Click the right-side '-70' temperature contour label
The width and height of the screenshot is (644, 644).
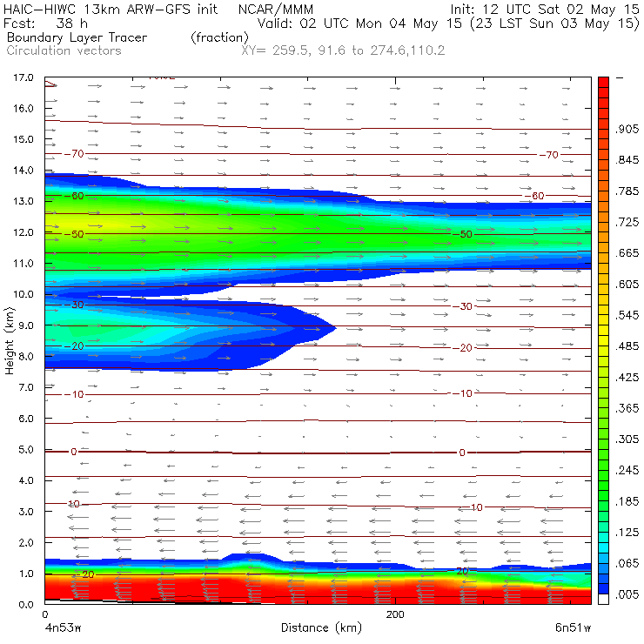click(549, 155)
